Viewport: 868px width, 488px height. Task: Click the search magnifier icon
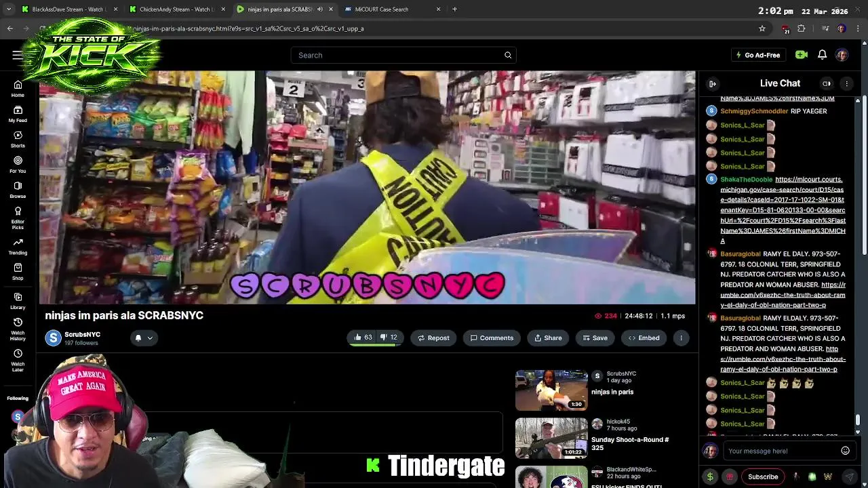tap(508, 55)
